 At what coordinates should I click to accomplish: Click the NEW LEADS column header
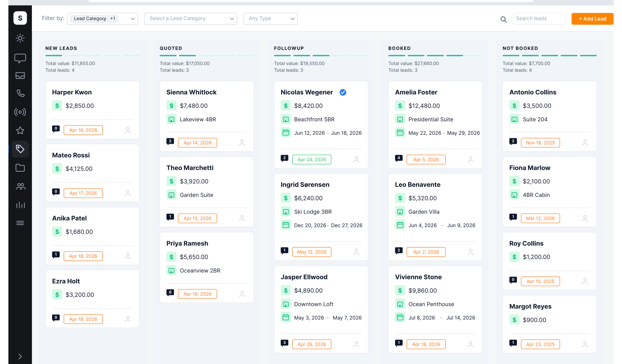pos(61,48)
